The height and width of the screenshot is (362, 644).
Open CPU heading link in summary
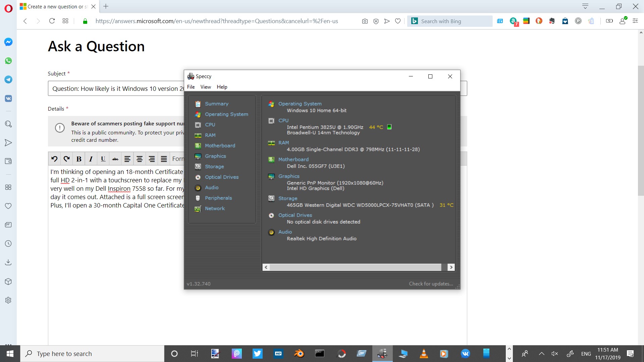pos(283,121)
